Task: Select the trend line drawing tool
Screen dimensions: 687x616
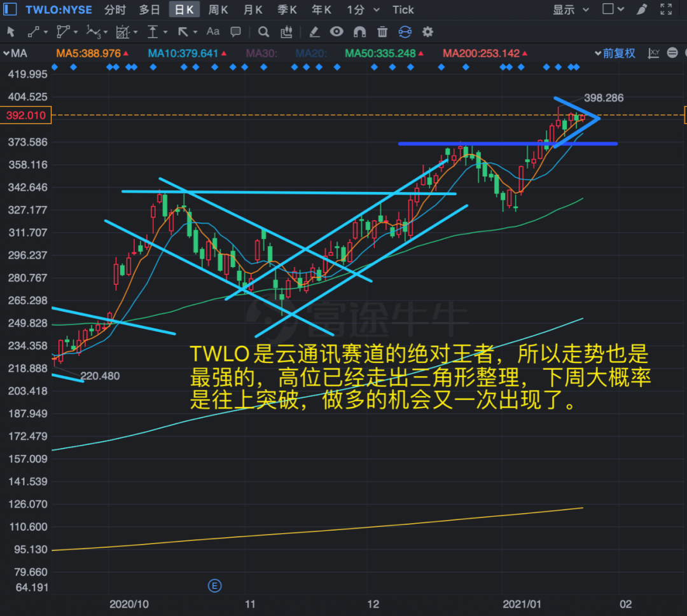Action: pos(33,32)
